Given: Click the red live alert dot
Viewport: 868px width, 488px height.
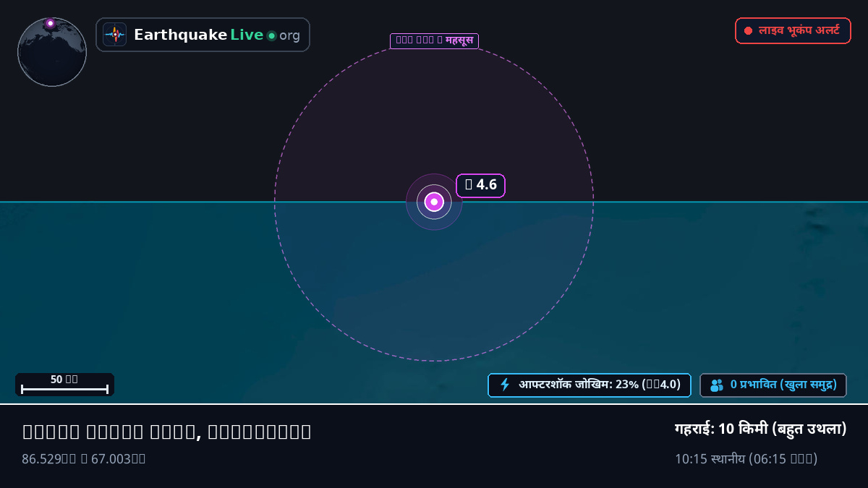Looking at the screenshot, I should click(x=748, y=31).
